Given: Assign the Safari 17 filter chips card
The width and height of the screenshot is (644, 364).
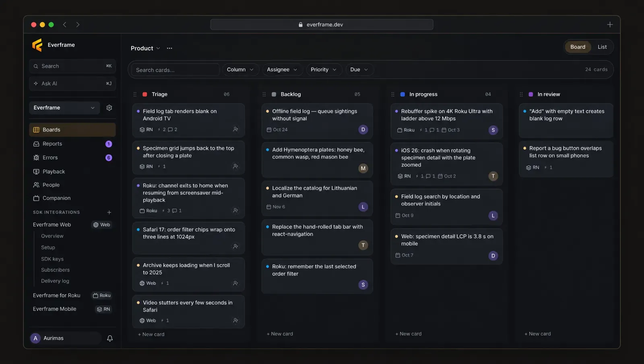Looking at the screenshot, I should coord(235,246).
